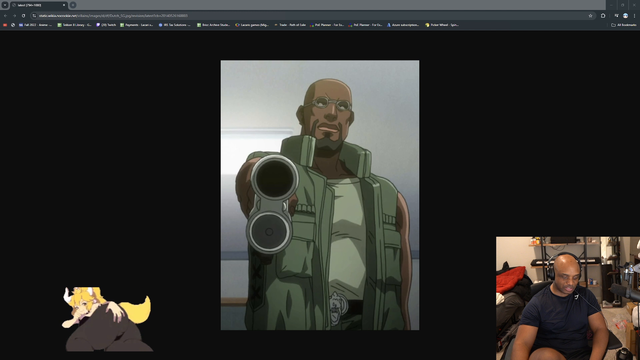Open the media controls icon
Image resolution: width=640 pixels, height=360 pixels.
coord(616,16)
